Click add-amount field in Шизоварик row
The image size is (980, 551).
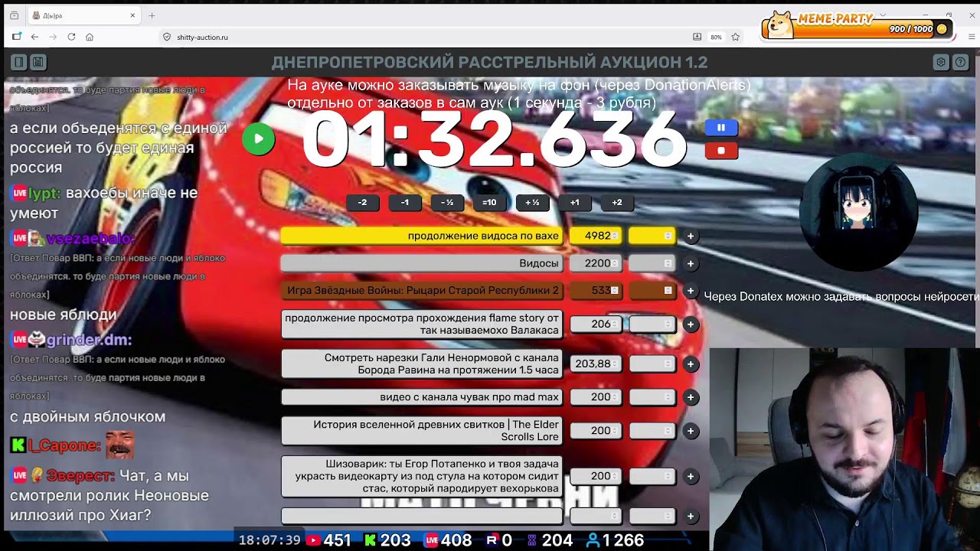pos(652,476)
